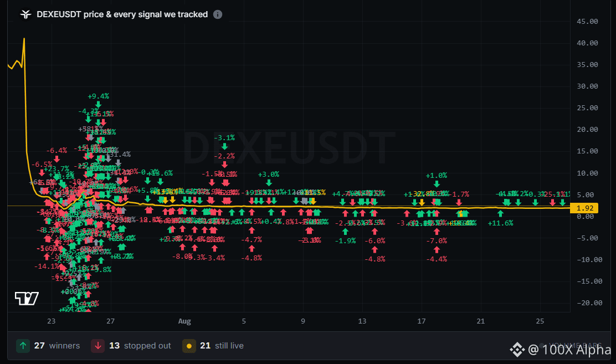Click gray down arrow under 31.4% label

click(x=118, y=163)
